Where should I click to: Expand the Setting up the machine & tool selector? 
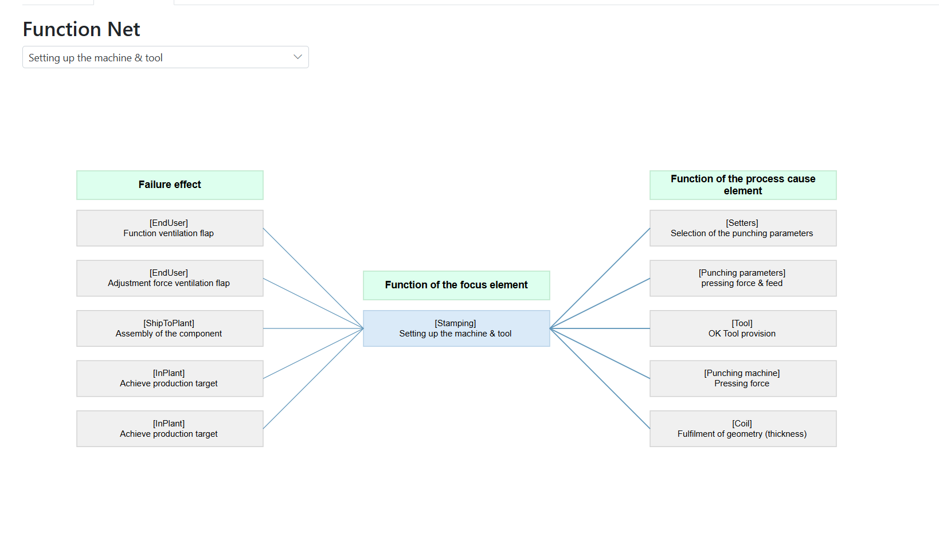(165, 57)
